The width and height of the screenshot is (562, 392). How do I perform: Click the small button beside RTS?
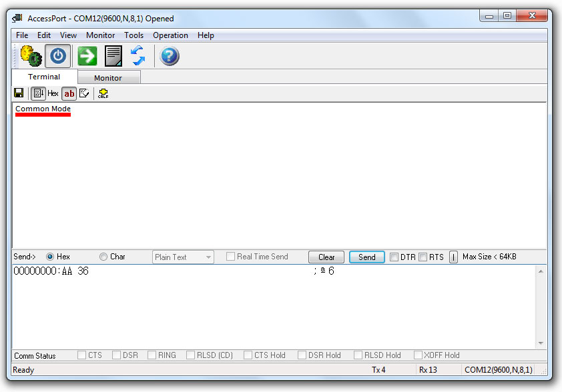(x=453, y=257)
